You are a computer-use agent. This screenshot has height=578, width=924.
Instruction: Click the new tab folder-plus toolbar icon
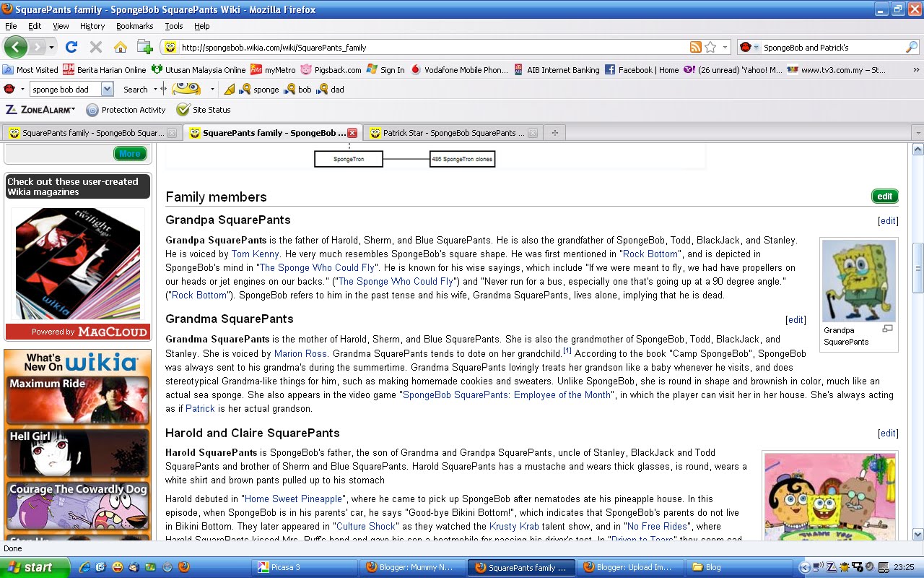point(145,47)
